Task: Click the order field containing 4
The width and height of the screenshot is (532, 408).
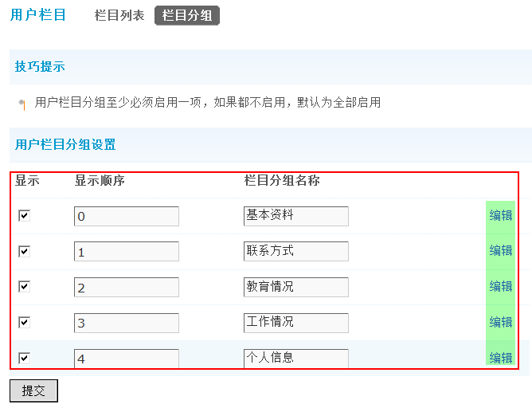Action: point(127,359)
